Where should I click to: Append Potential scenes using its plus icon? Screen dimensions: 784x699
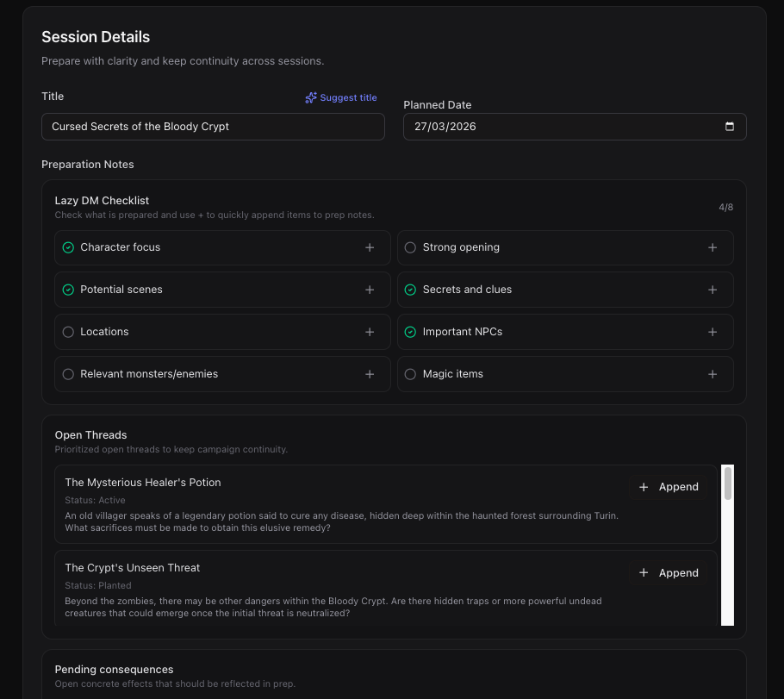click(370, 290)
